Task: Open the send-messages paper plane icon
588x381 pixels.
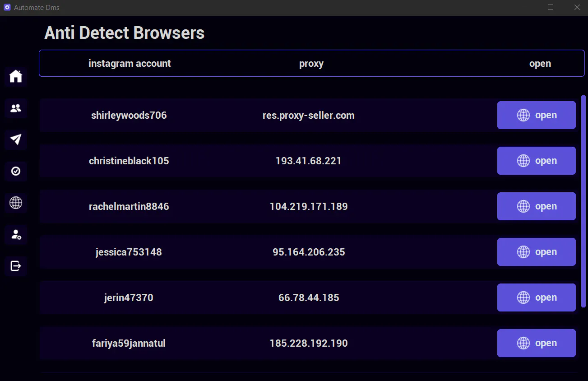Action: click(16, 139)
